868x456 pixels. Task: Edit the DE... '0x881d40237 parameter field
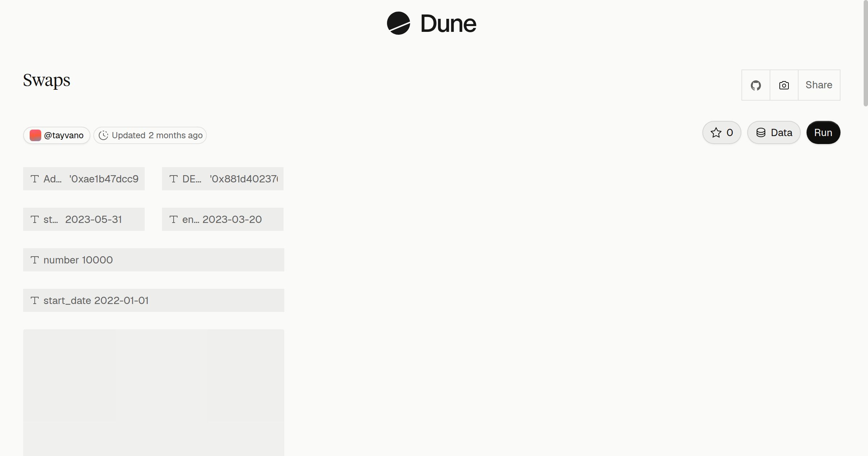coord(223,179)
